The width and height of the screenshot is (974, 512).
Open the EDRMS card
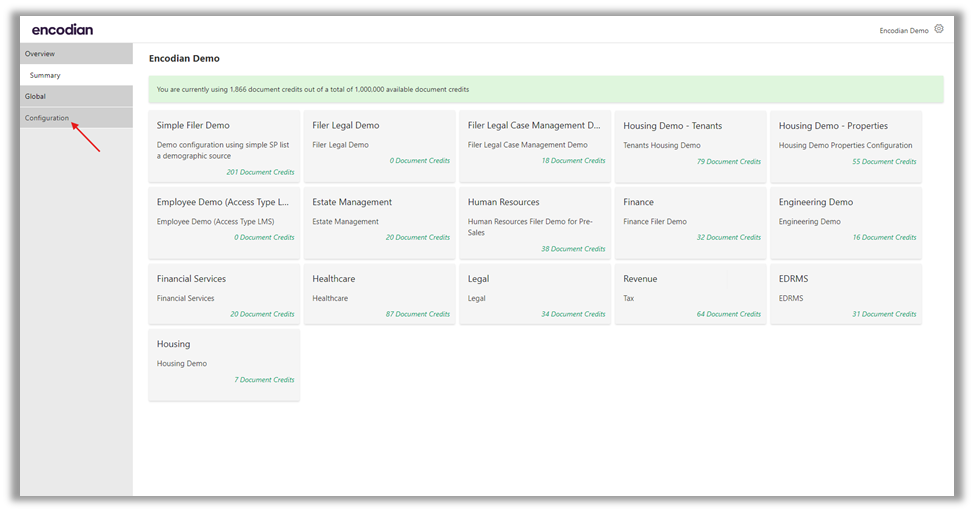click(x=846, y=294)
